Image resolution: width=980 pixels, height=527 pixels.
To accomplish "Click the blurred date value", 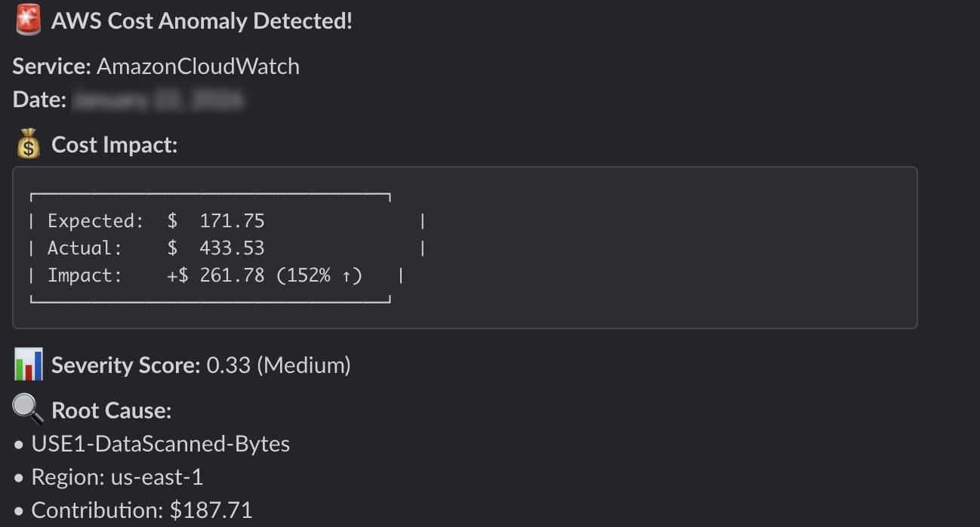I will (157, 100).
